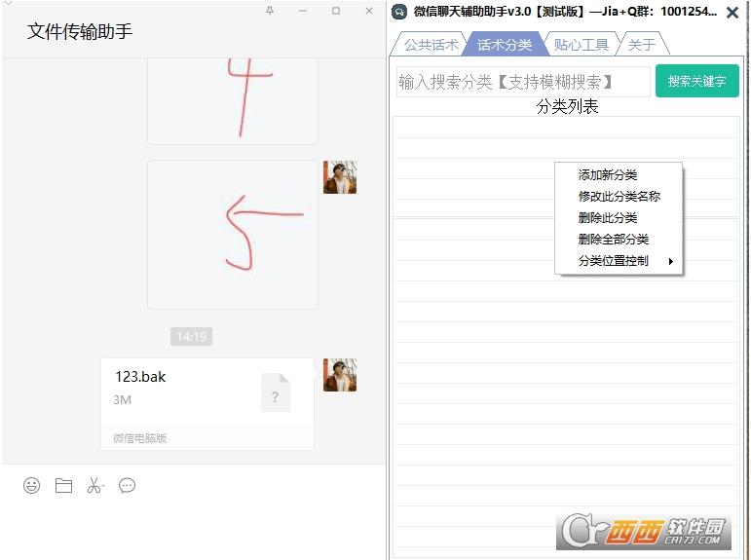Switch to the 公共话术 tab
Screen dimensions: 751x560
(431, 44)
